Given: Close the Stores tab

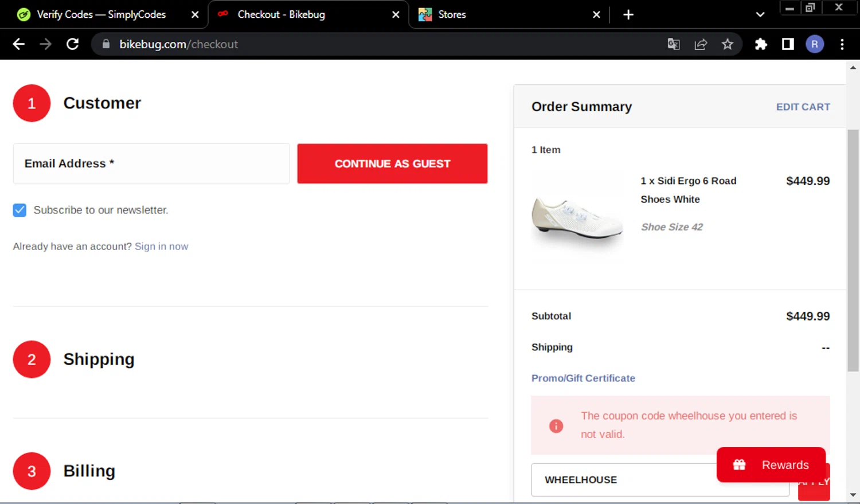Looking at the screenshot, I should (596, 14).
